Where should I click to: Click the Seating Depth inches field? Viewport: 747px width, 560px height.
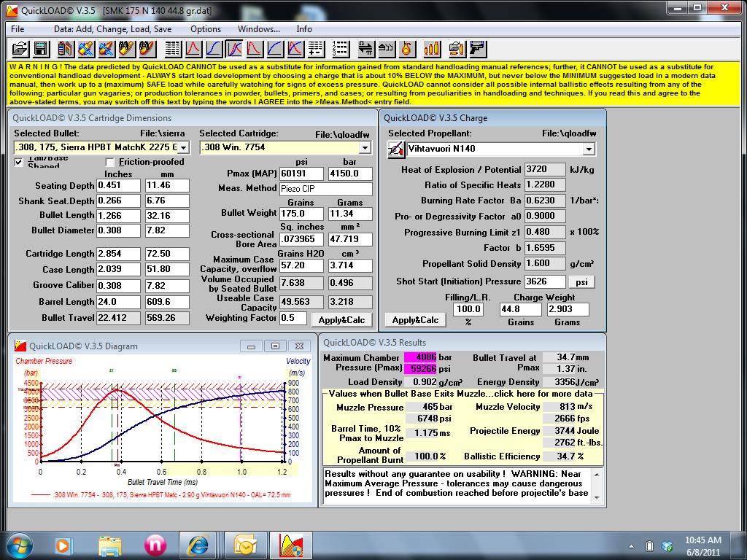click(x=119, y=185)
